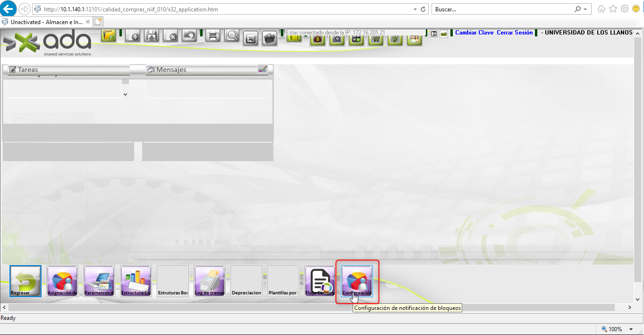Open the browser zoom level dropdown
This screenshot has width=644, height=335.
[x=632, y=329]
